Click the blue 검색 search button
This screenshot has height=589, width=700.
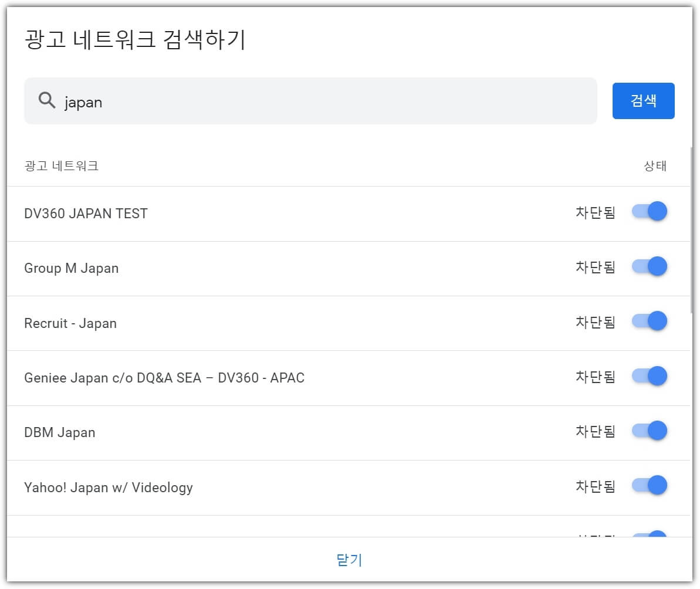pyautogui.click(x=643, y=100)
